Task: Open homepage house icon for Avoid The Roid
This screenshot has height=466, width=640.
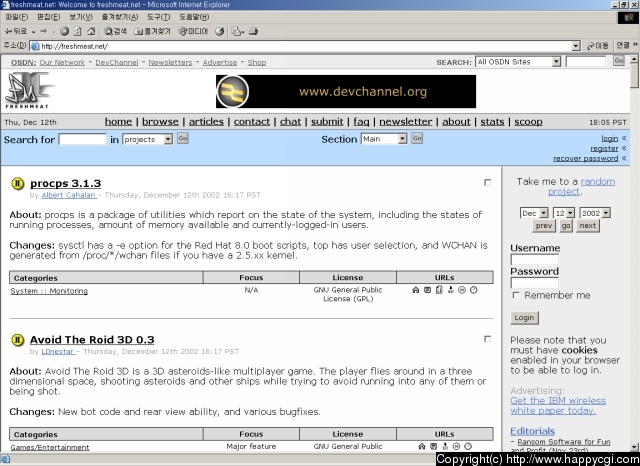Action: click(x=422, y=446)
